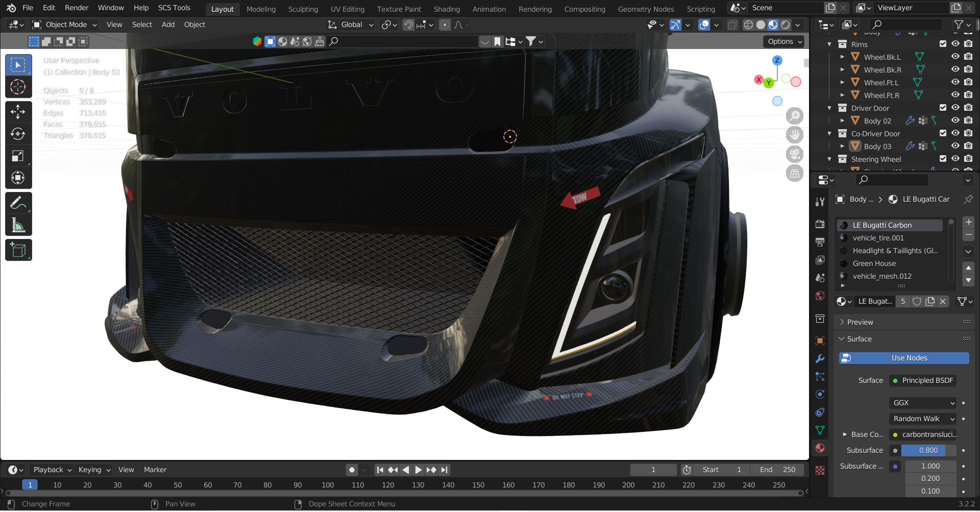Disable Body 03 in renders
This screenshot has height=512, width=980.
[968, 146]
